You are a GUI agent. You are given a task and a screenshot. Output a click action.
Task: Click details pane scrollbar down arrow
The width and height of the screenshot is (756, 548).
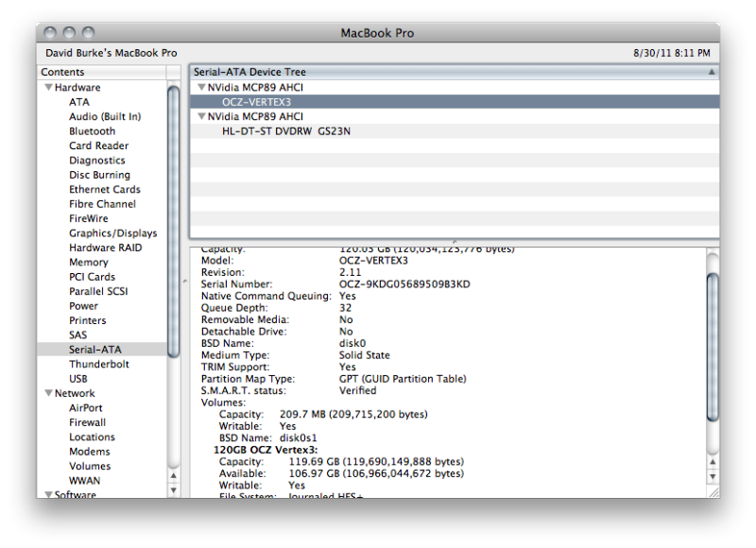(x=713, y=477)
